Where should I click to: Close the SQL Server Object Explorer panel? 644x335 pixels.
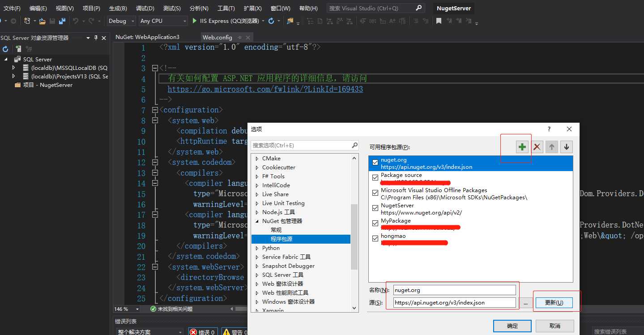[x=104, y=38]
